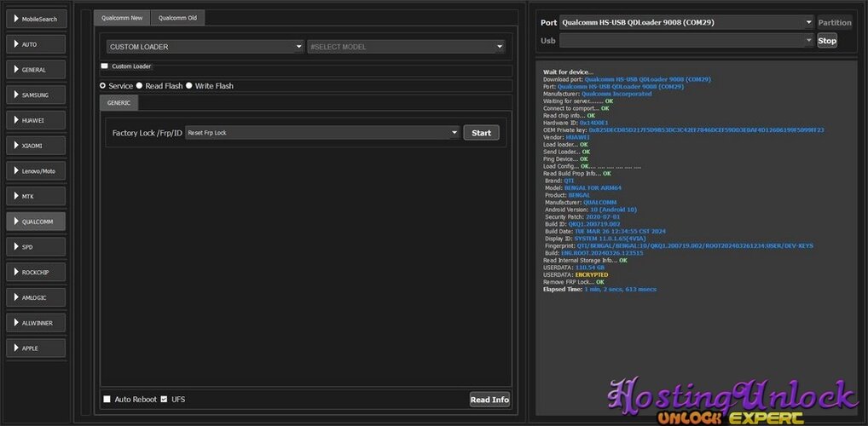Open the XIAOMI sidebar section

(36, 146)
